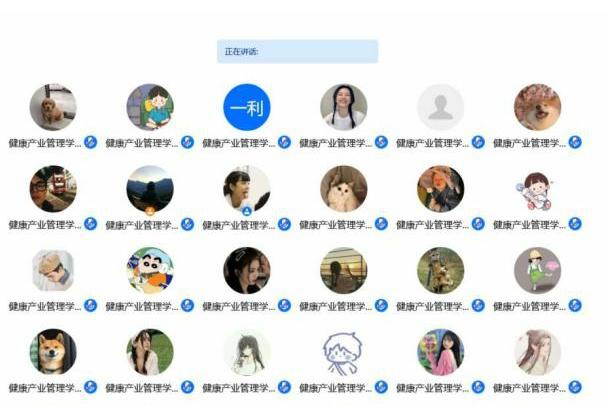Image resolution: width=609 pixels, height=406 pixels.
Task: Open the Shiba Inu dog avatar
Action: (x=53, y=352)
